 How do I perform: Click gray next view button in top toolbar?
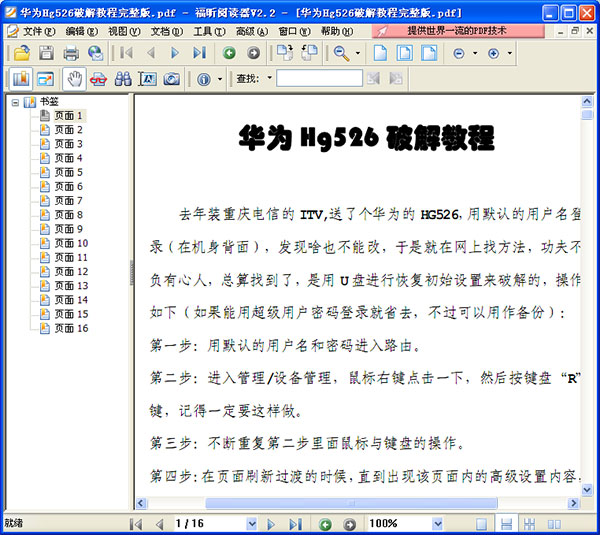pyautogui.click(x=253, y=53)
